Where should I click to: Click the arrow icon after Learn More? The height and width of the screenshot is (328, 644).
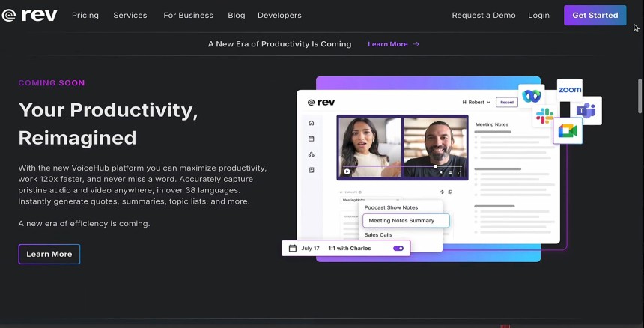pos(416,44)
